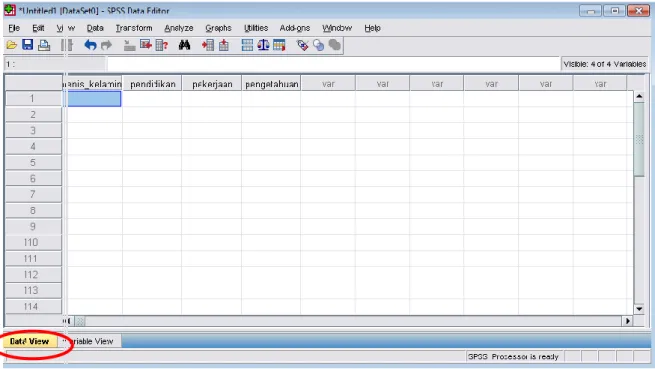Click the Insert Cases icon
The width and height of the screenshot is (655, 369).
coord(208,45)
